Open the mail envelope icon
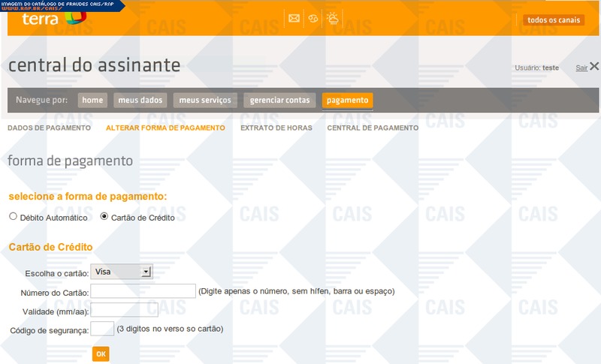601x364 pixels. [x=294, y=19]
